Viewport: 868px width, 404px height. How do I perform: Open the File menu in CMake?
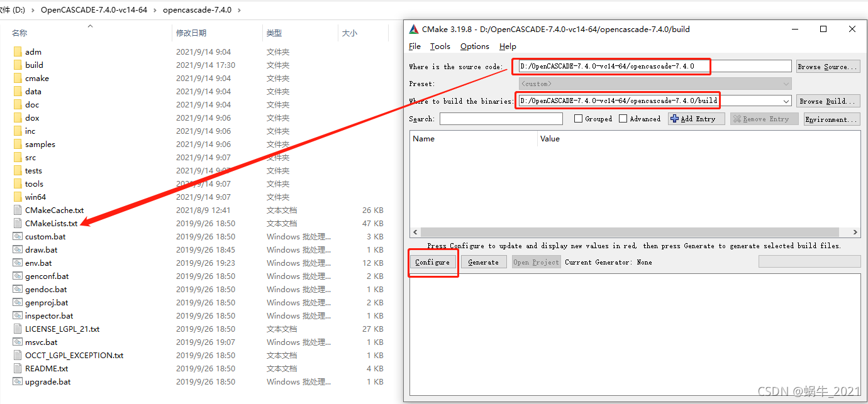pos(415,46)
